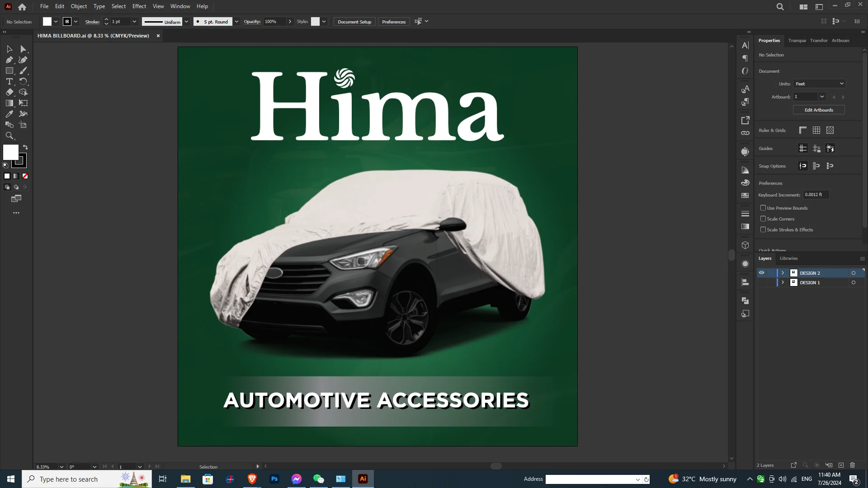Viewport: 868px width, 488px height.
Task: Open the Align panel icon
Action: pos(745,282)
